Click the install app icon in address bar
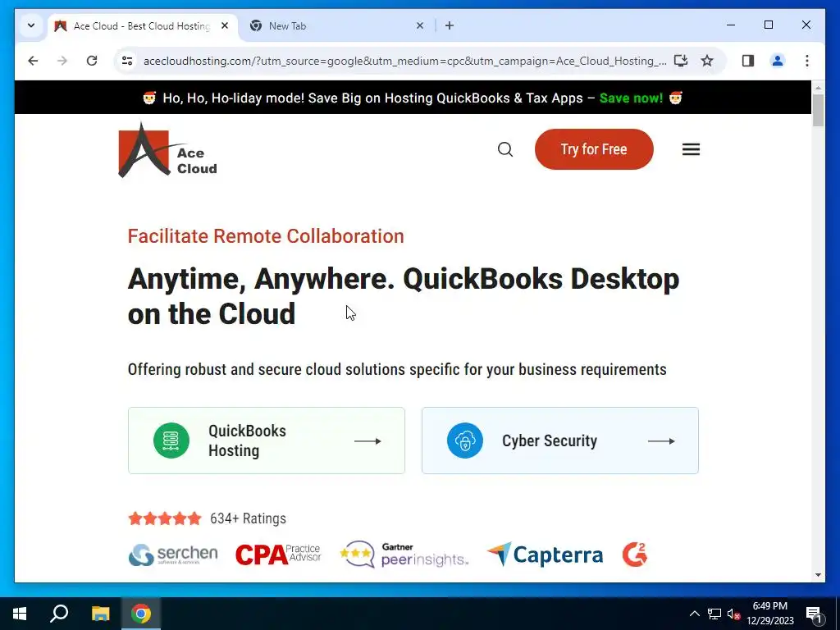Viewport: 840px width, 630px height. tap(680, 61)
